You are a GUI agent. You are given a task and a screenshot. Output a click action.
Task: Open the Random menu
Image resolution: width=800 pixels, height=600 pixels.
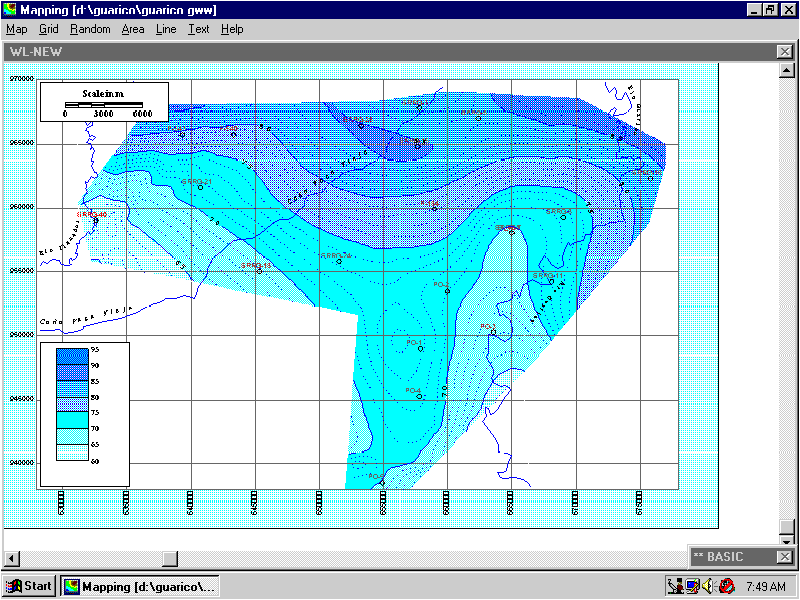pyautogui.click(x=90, y=30)
